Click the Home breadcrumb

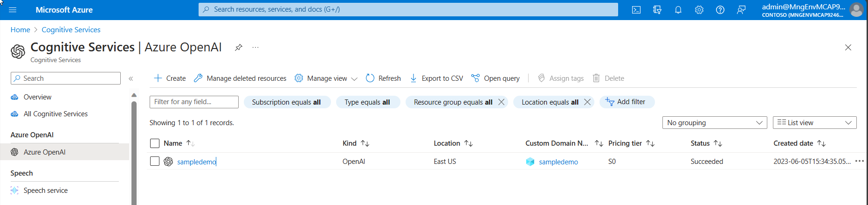coord(20,29)
